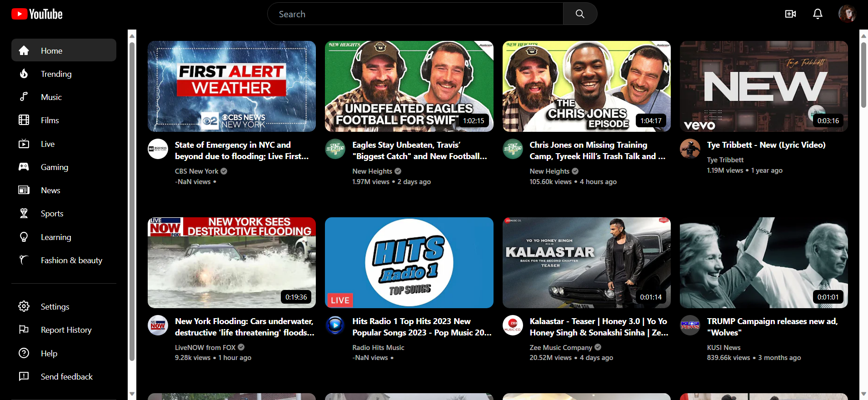Select Home in the sidebar
Image resolution: width=868 pixels, height=400 pixels.
64,50
